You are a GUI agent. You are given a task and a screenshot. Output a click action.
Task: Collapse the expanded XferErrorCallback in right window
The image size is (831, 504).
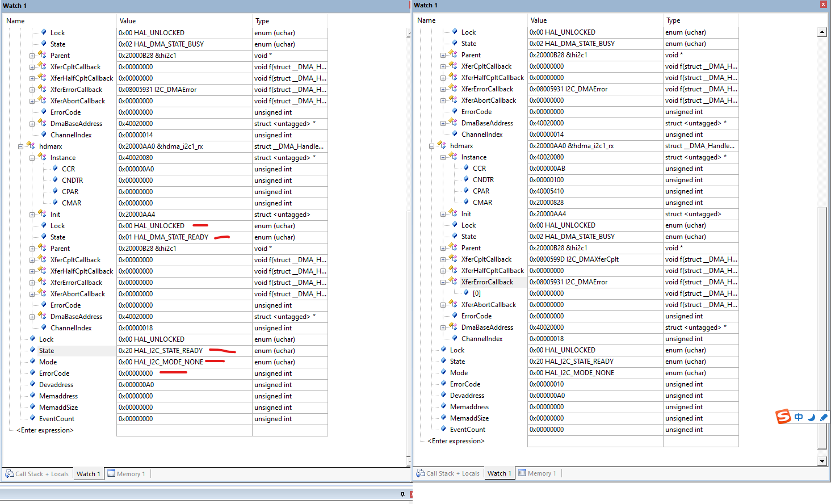point(443,282)
